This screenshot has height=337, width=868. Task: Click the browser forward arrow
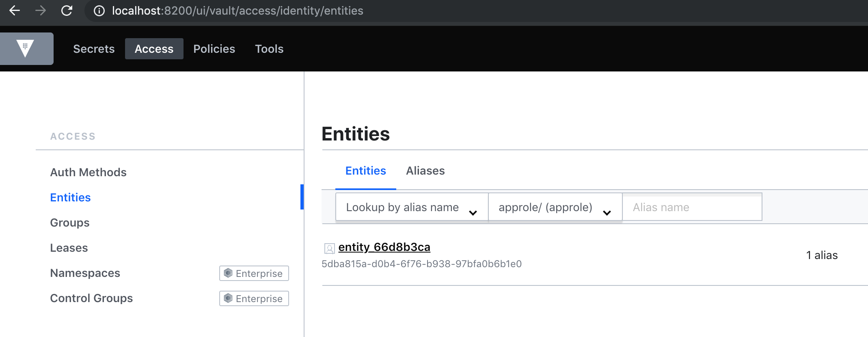[41, 11]
